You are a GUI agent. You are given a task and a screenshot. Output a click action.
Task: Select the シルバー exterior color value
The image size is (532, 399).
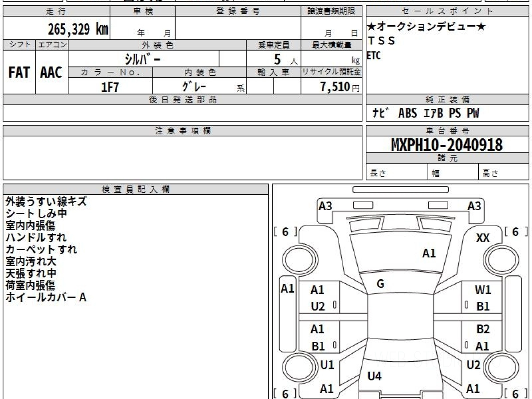coord(144,59)
